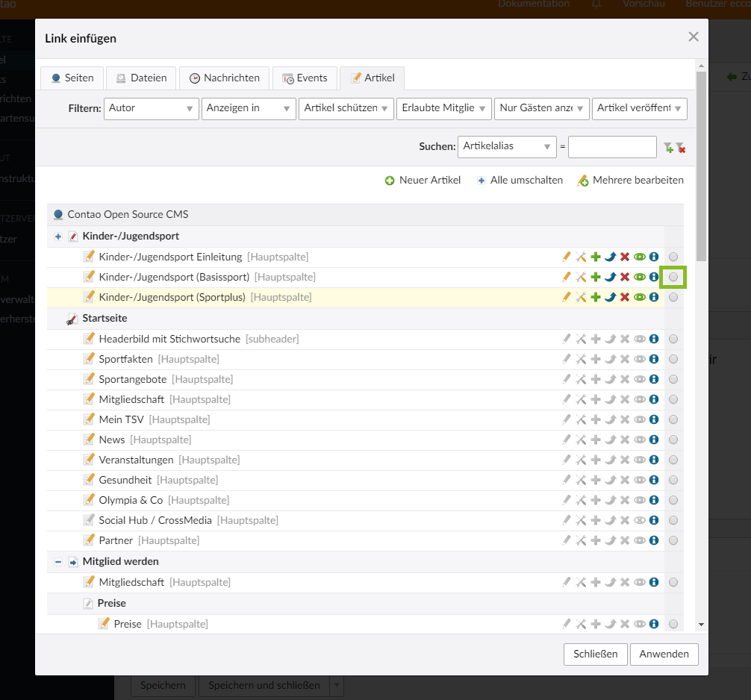751x700 pixels.
Task: Expand the Kinder-/Jugendsport tree node
Action: (58, 237)
